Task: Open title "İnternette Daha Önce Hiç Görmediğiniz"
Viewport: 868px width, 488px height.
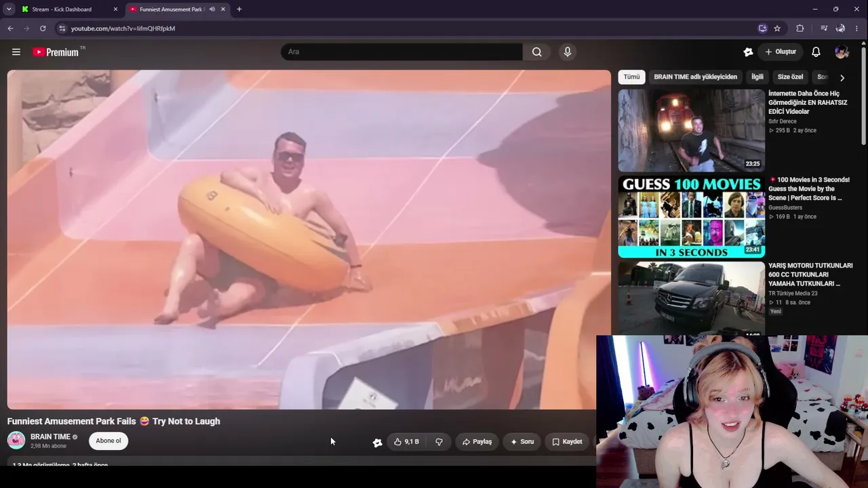Action: click(808, 102)
